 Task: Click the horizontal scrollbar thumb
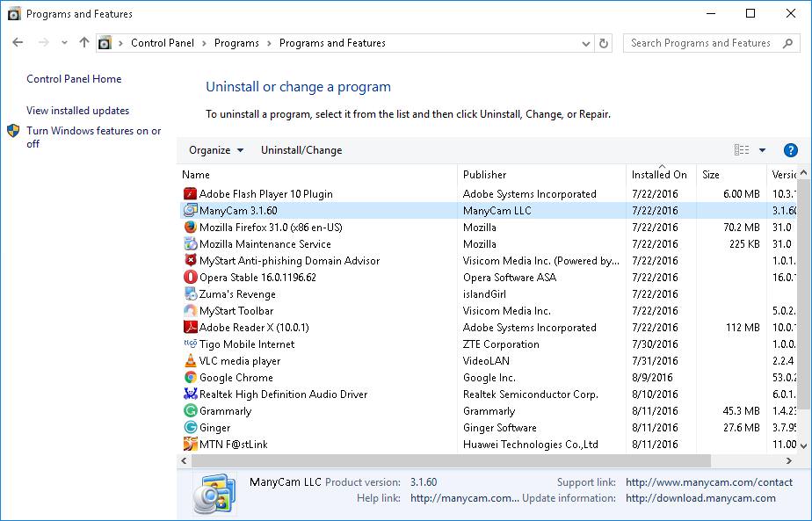coord(451,460)
